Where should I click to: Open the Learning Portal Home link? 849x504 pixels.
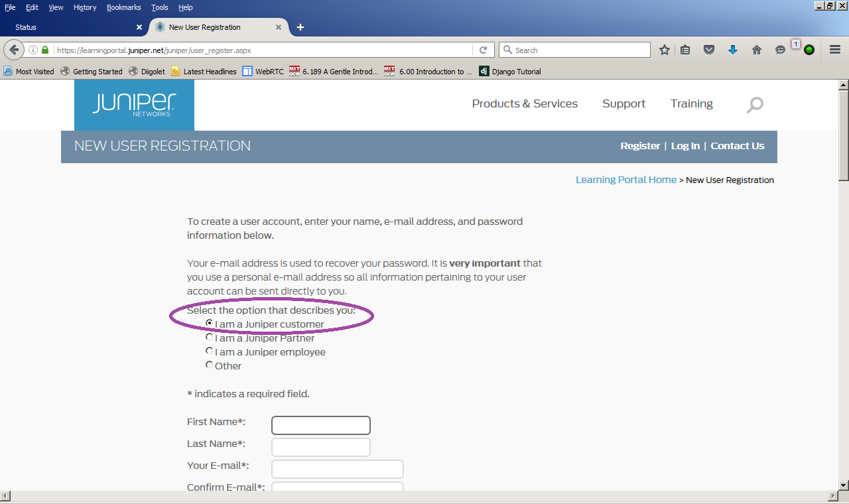click(x=625, y=180)
